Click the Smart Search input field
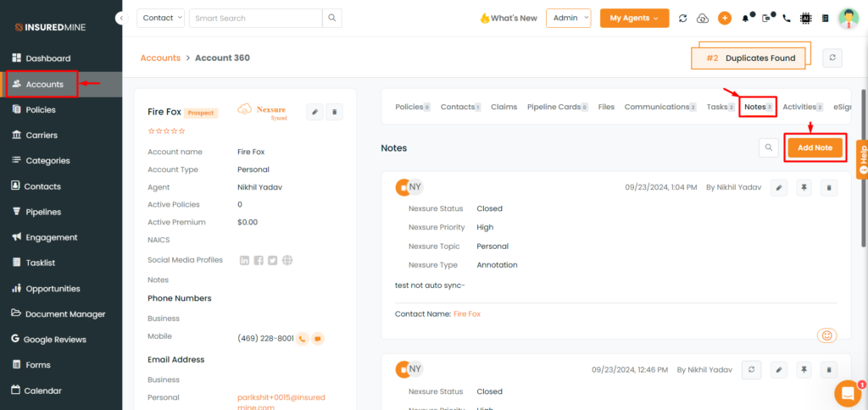This screenshot has height=410, width=868. pyautogui.click(x=256, y=18)
